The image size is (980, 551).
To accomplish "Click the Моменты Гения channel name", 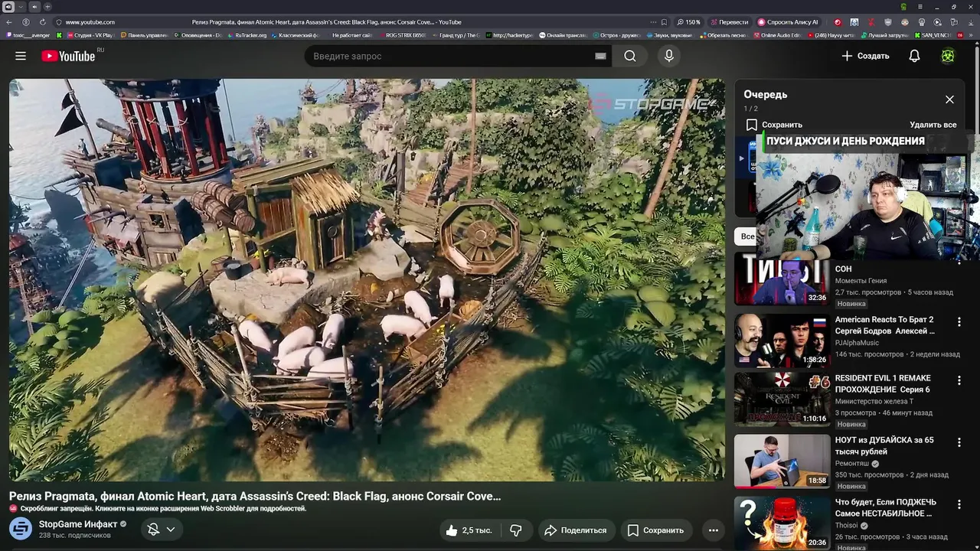I will pos(861,281).
